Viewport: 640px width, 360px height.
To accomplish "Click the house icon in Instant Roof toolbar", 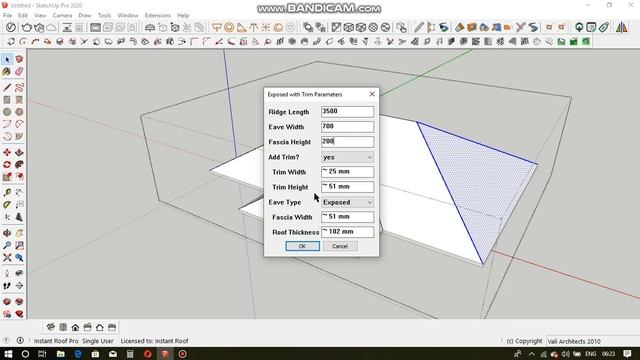I will coord(75,327).
